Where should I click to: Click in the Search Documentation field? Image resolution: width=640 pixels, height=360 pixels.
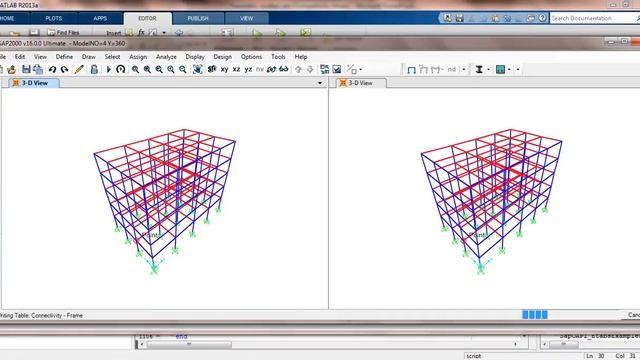(594, 18)
